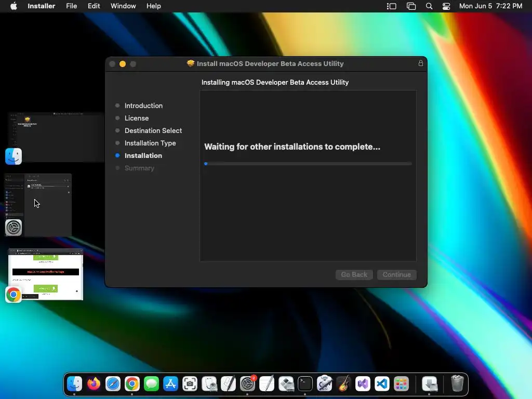Open System Settings with badge in Dock
This screenshot has height=399, width=532.
[x=248, y=384]
